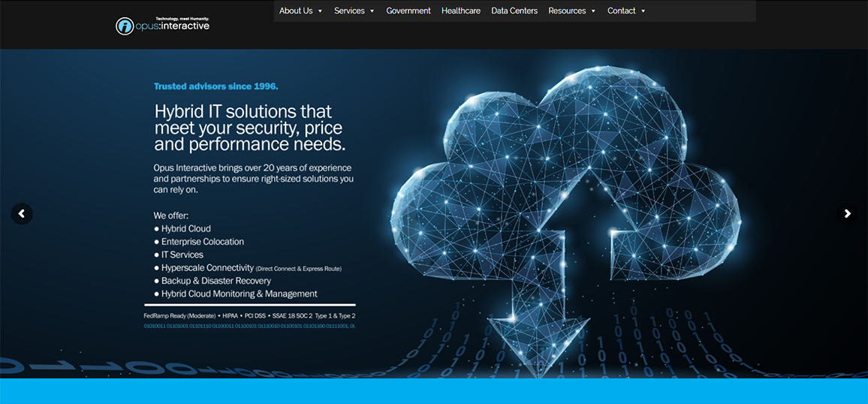
Task: Advance to next slide arrow
Action: (847, 213)
